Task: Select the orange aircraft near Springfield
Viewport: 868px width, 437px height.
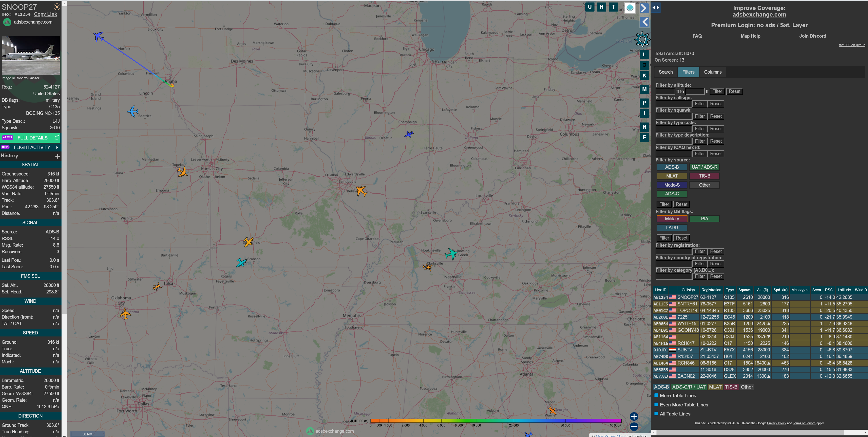Action: [248, 242]
